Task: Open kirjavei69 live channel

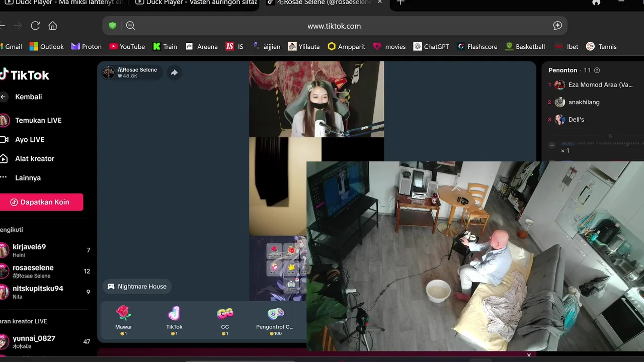Action: 45,250
